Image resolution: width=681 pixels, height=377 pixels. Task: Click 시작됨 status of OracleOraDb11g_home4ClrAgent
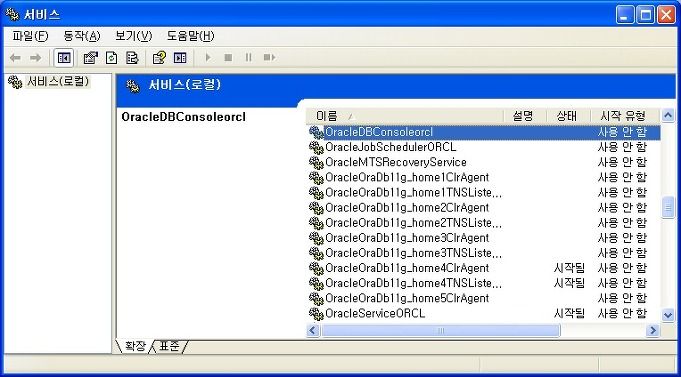click(569, 268)
